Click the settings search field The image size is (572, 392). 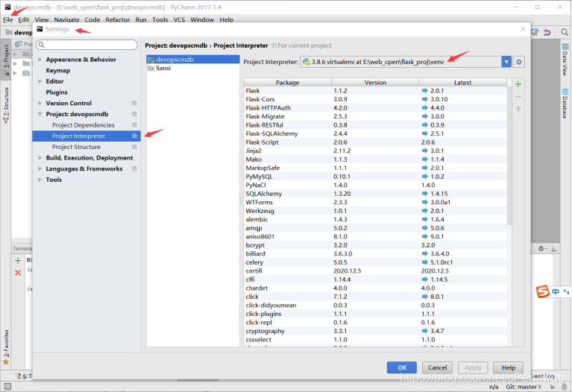(x=88, y=45)
